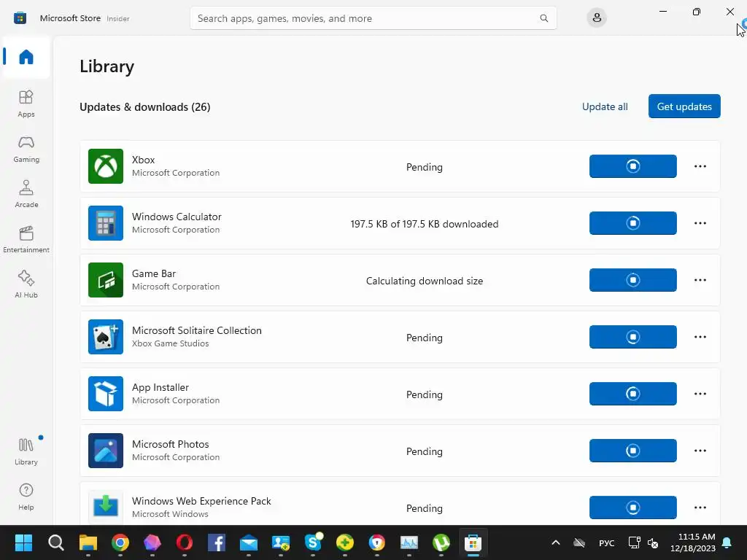Focus the Search apps, games, movies field

click(373, 18)
